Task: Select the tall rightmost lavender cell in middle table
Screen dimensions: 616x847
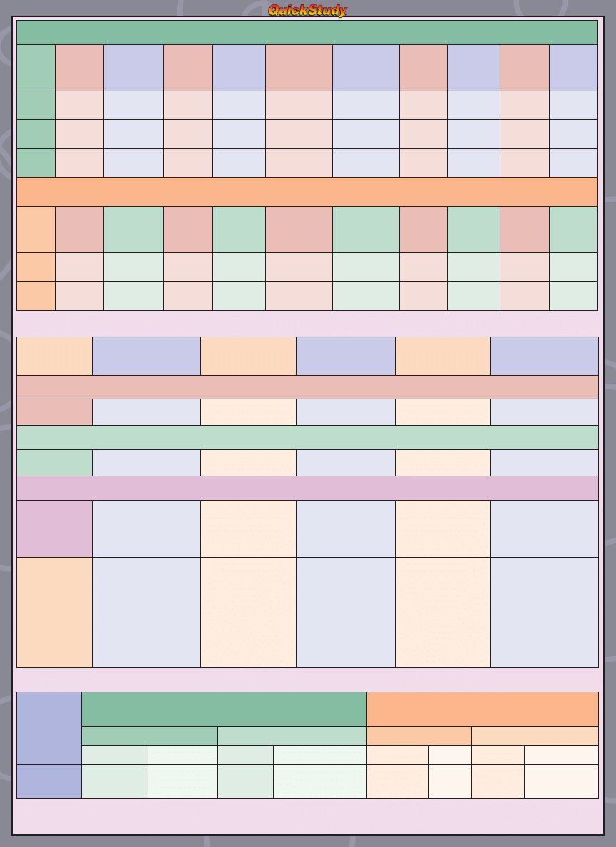Action: 544,612
